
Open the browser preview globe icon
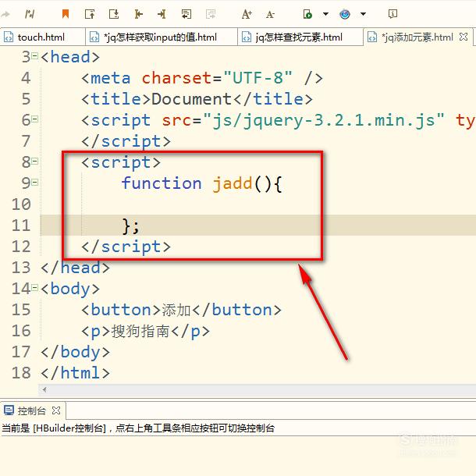[345, 14]
